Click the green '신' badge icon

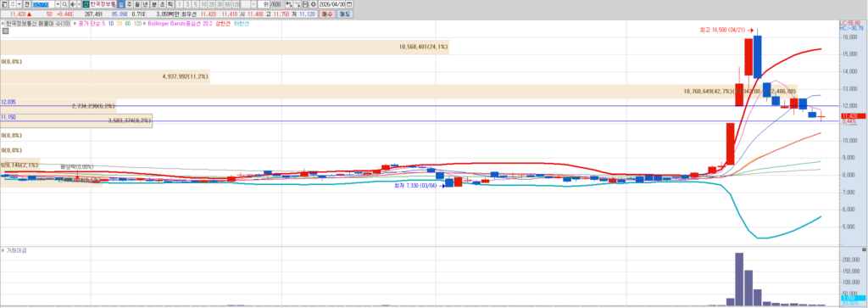86,4
